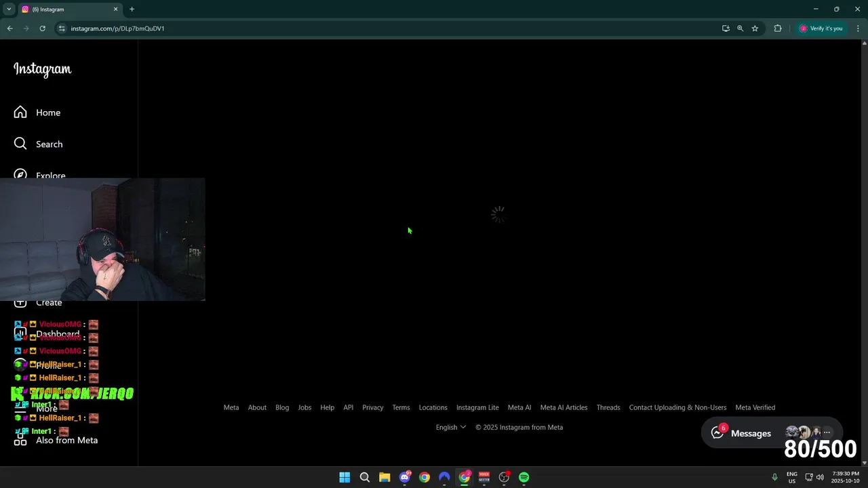Open the Windows Start menu

344,477
